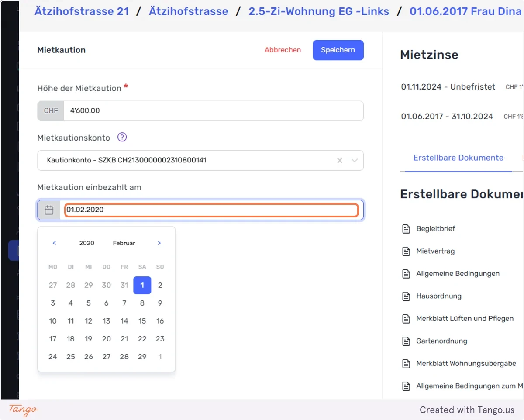524x420 pixels.
Task: Choose February 10 in the calendar
Action: point(53,321)
